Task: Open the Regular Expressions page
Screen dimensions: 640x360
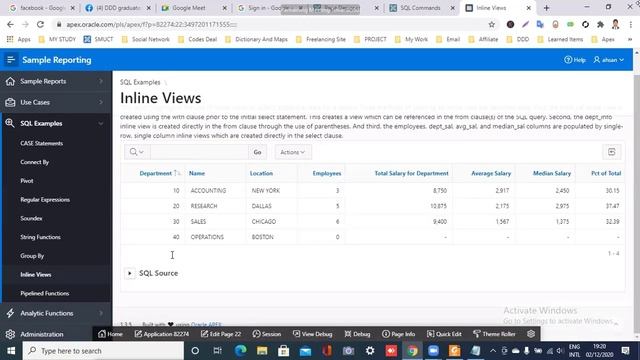Action: pos(45,200)
